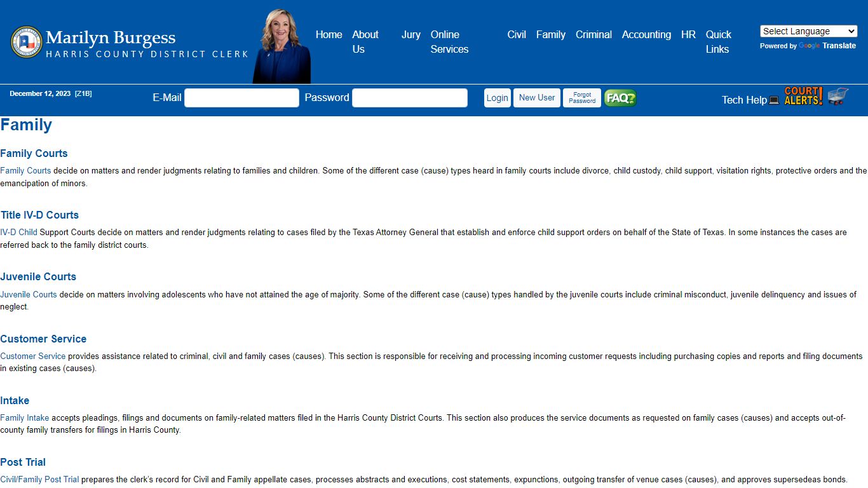Open the shopping cart icon

(x=838, y=97)
